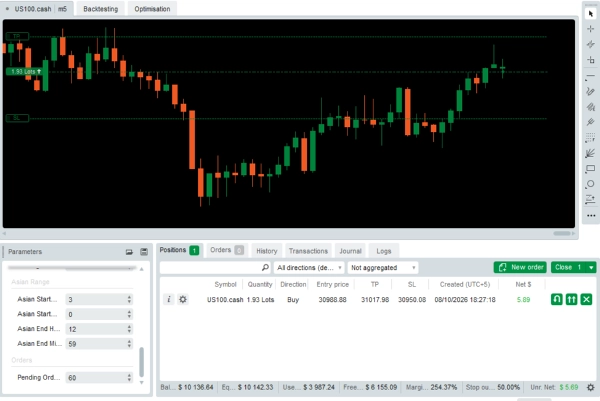Click the 1.93 Lots position marker
Viewport: 600px width, 401px height.
point(24,72)
